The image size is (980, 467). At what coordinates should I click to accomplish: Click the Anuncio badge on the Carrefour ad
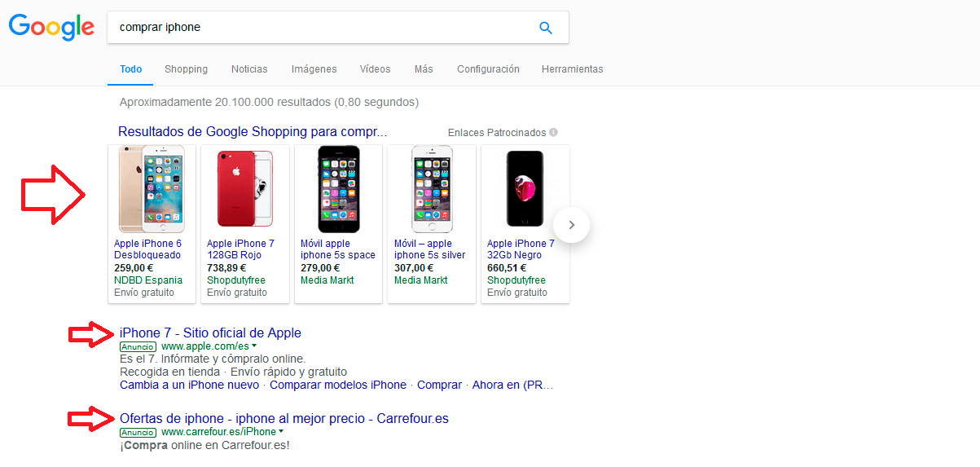[x=138, y=432]
